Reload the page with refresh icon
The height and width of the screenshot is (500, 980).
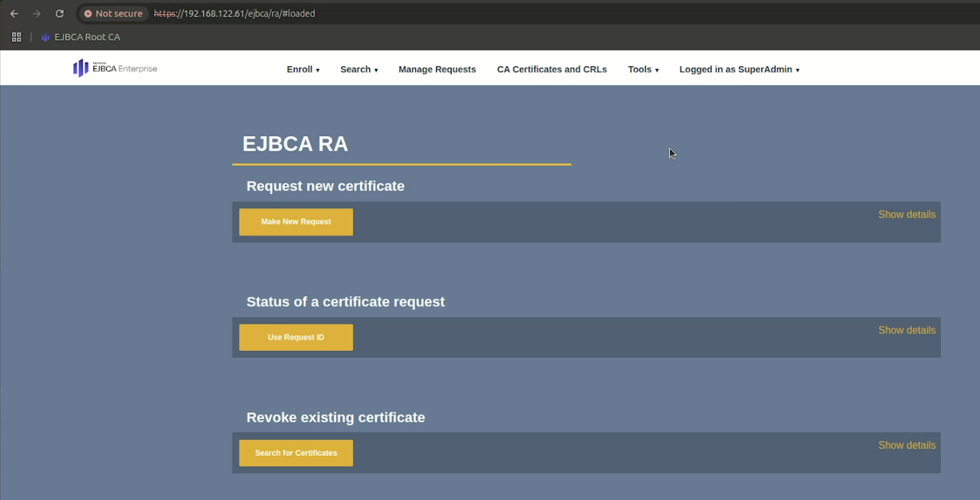[x=60, y=13]
